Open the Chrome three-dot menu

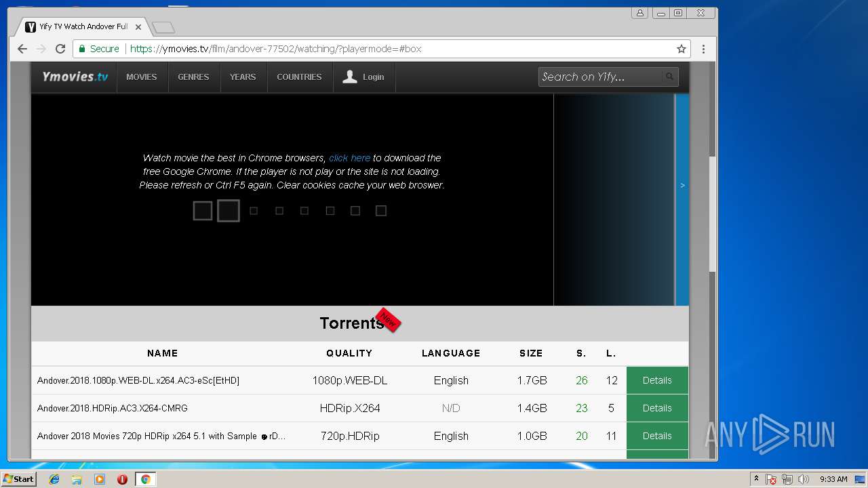click(703, 49)
